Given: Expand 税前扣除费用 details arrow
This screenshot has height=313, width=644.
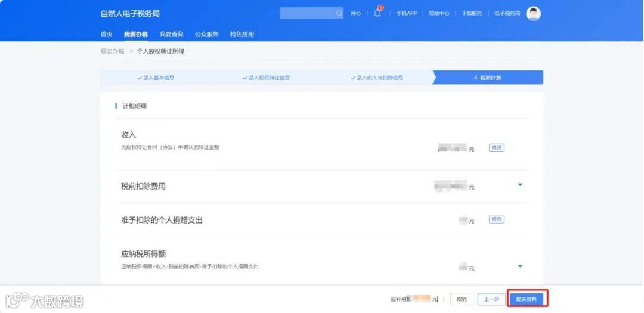Looking at the screenshot, I should coord(520,185).
